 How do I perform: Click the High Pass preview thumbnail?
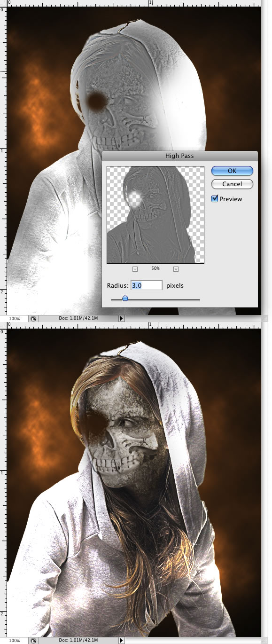[x=155, y=215]
